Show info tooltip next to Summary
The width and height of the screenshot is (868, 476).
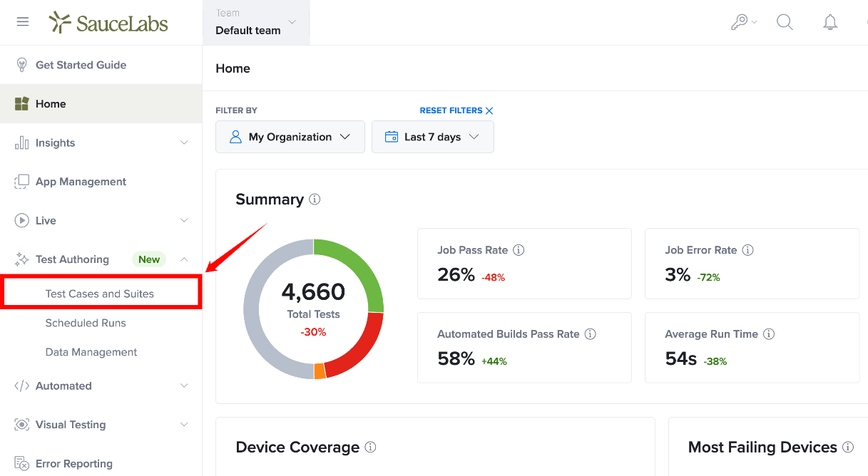(315, 200)
